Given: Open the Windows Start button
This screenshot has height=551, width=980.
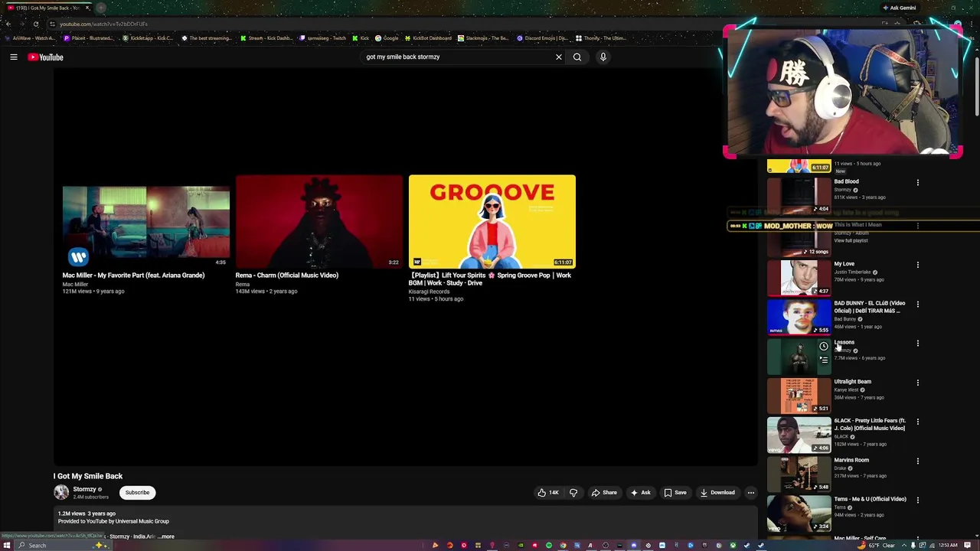Looking at the screenshot, I should point(6,546).
